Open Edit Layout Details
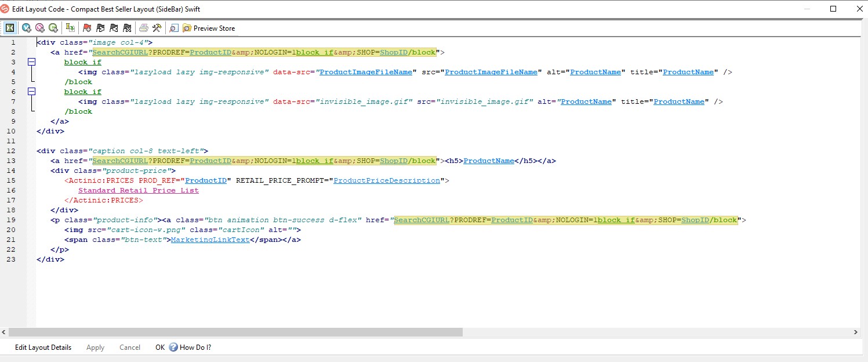Screen dimensions: 868x362 [x=43, y=347]
